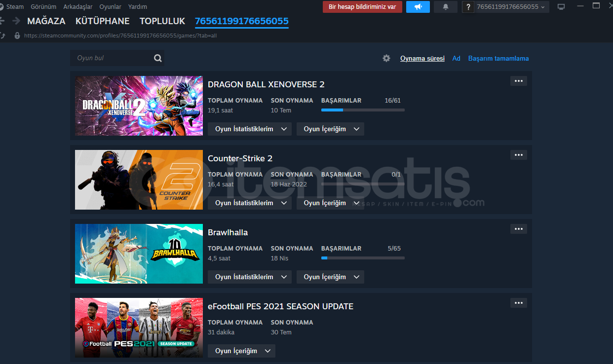
Task: Open the Counter-Strike 2 title link
Action: tap(240, 158)
